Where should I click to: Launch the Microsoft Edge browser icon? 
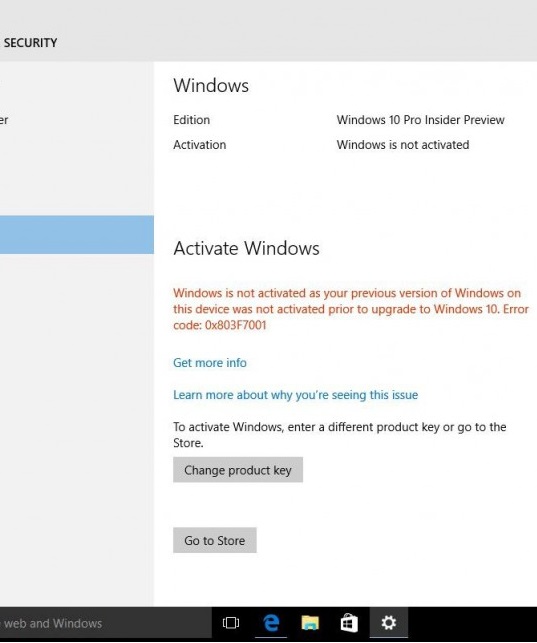tap(271, 623)
